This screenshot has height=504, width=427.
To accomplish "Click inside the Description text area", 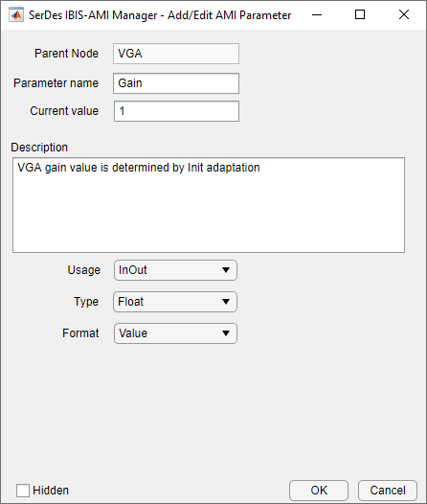I will (209, 205).
